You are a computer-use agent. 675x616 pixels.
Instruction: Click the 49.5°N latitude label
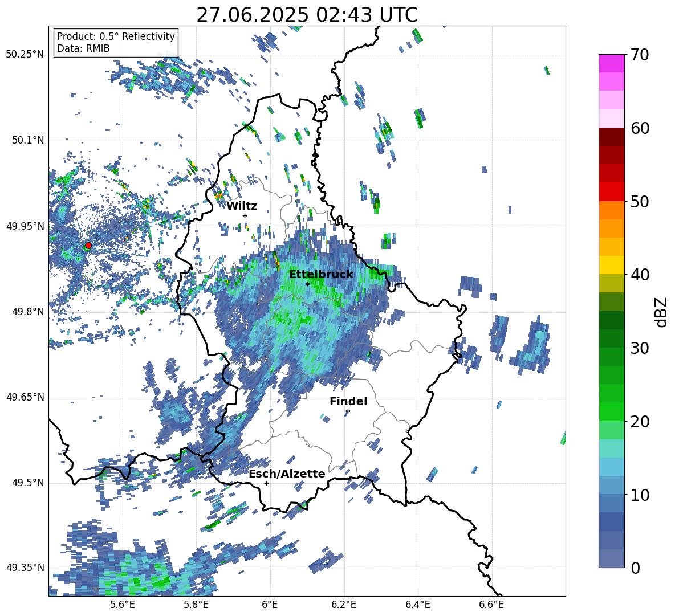click(x=27, y=483)
